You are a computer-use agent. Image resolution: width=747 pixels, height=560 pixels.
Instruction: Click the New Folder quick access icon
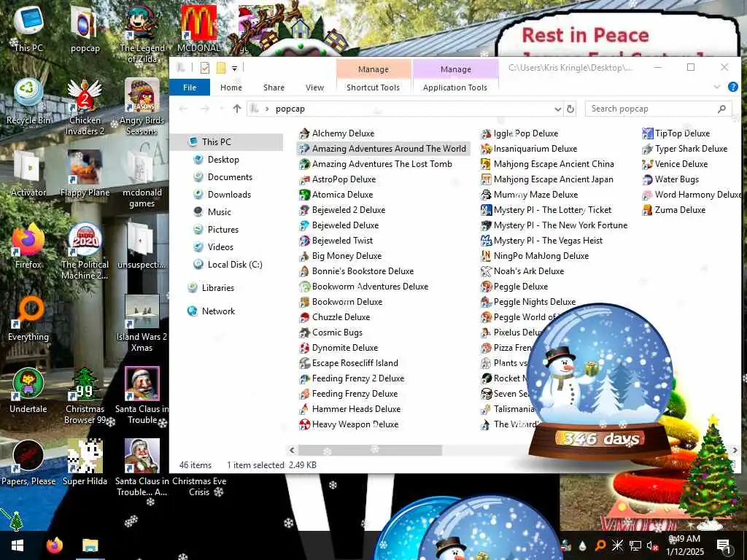point(220,68)
